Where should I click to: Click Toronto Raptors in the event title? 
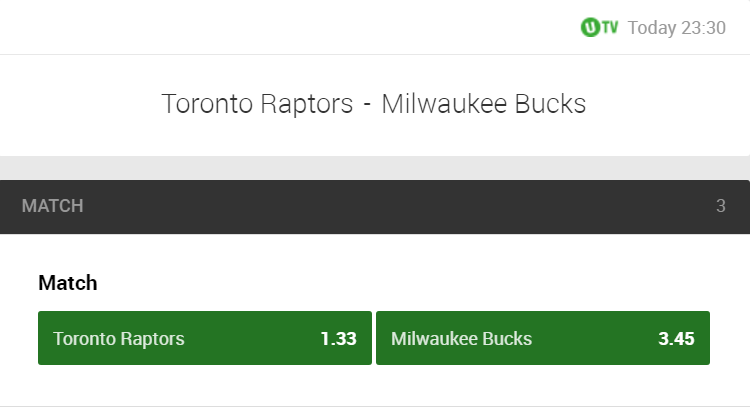257,104
